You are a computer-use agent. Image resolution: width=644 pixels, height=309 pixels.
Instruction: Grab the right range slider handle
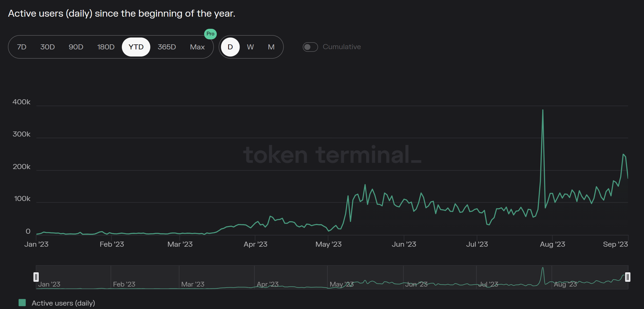pyautogui.click(x=628, y=277)
